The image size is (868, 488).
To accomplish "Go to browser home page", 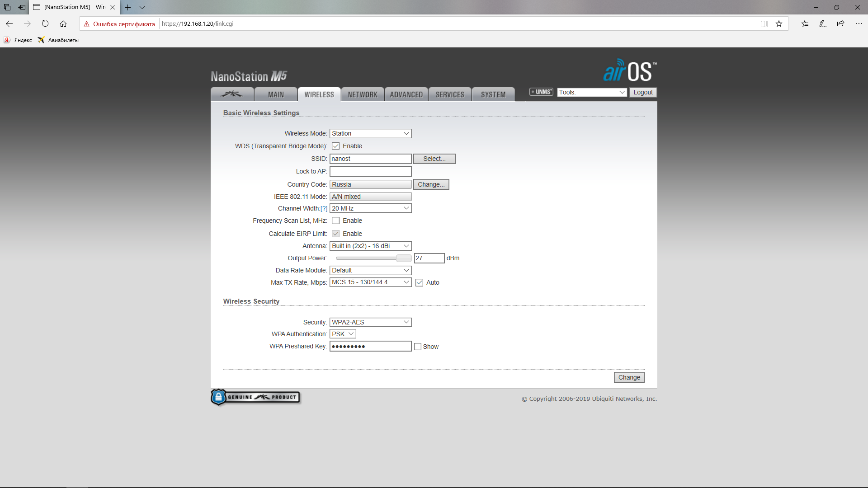I will point(63,24).
